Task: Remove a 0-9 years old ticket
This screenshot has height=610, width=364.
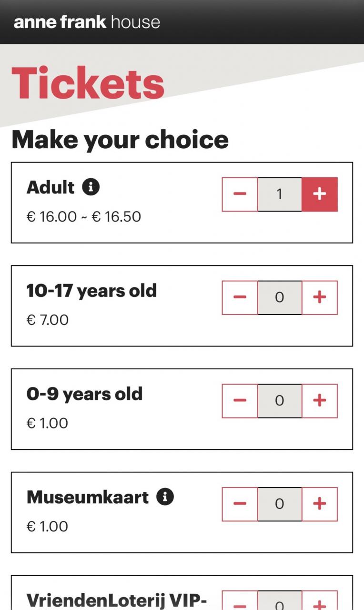Action: click(240, 401)
